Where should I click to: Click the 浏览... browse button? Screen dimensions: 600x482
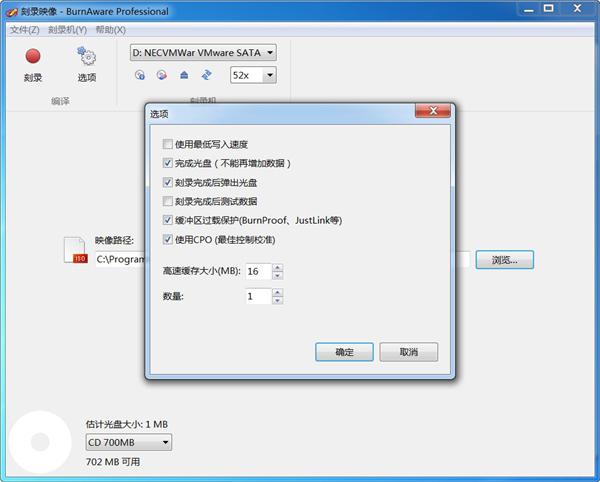coord(505,260)
